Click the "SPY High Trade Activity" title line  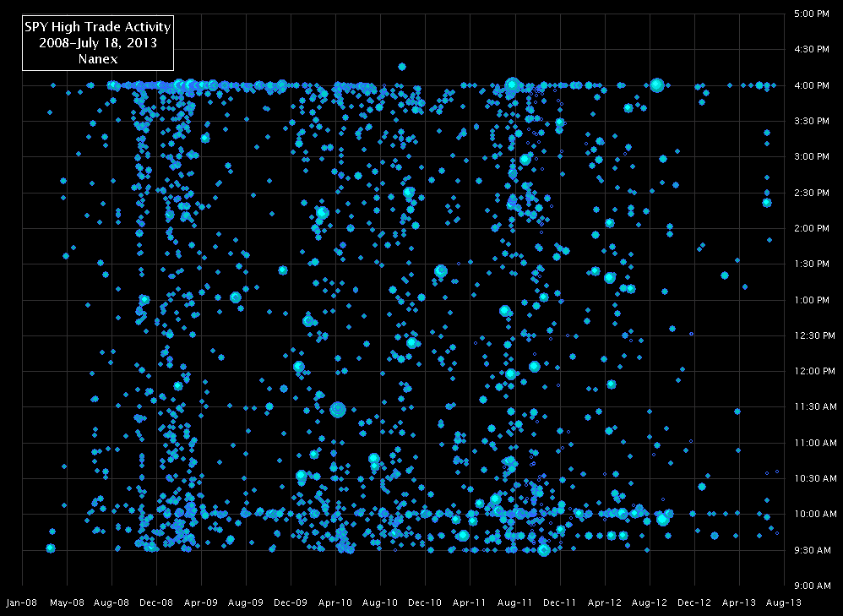click(x=98, y=27)
